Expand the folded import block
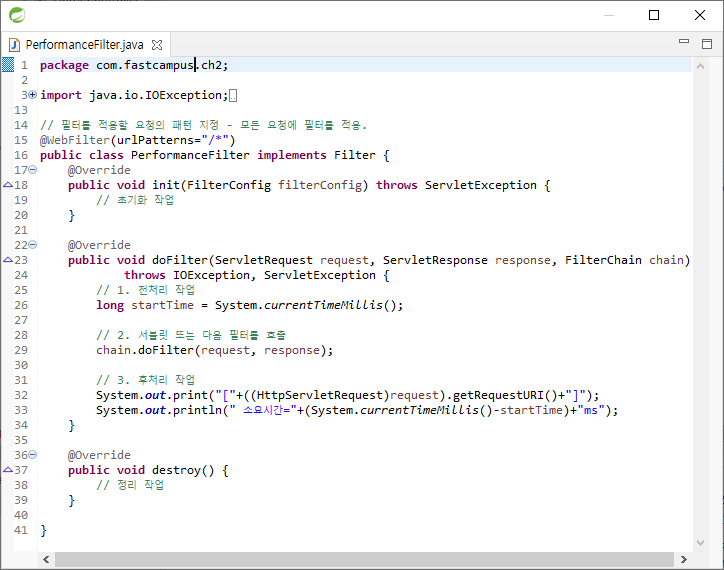Screen dimensions: 724x570 32,95
